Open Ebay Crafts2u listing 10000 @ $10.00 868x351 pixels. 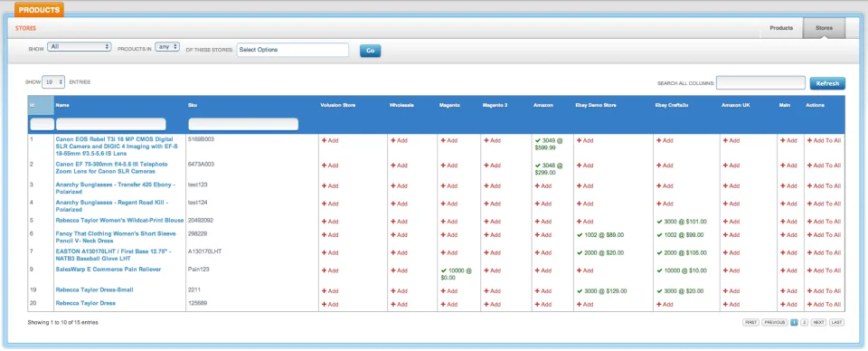point(682,270)
